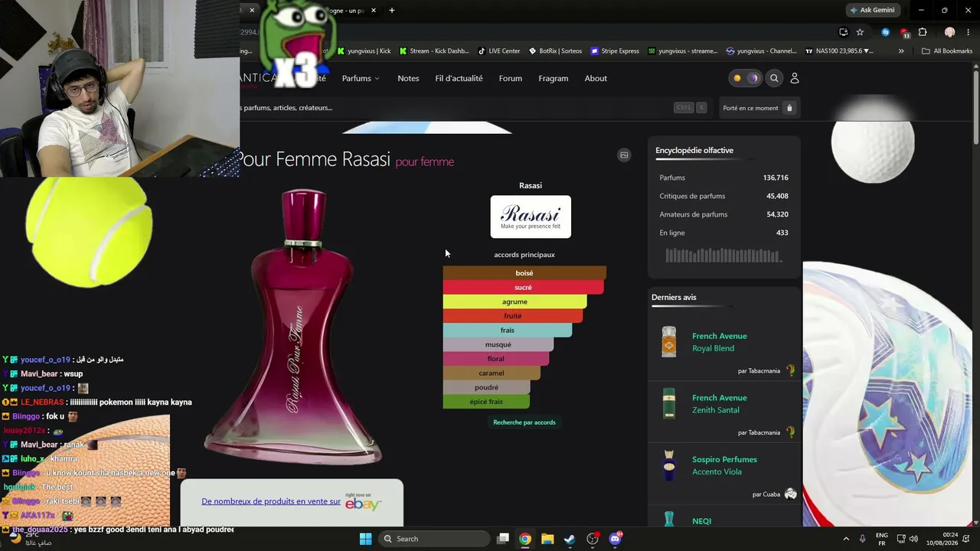Viewport: 980px width, 551px height.
Task: Select the agrume accord bar
Action: pos(514,302)
